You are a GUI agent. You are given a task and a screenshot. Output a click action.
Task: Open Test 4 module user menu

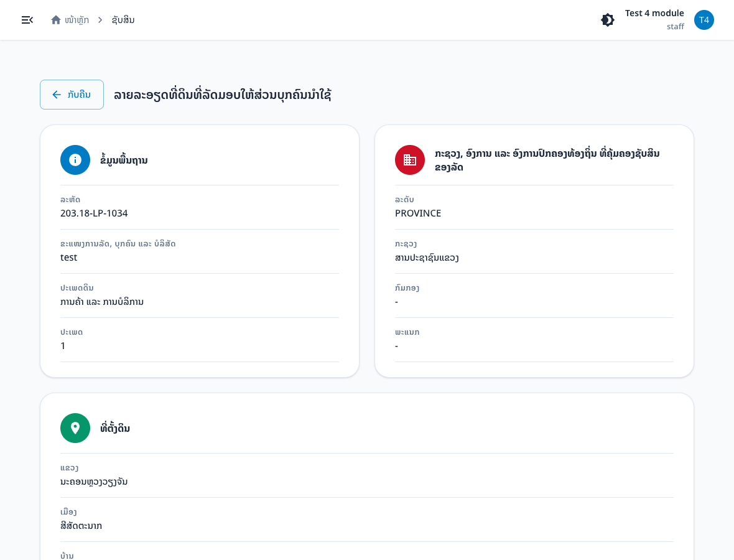654,13
